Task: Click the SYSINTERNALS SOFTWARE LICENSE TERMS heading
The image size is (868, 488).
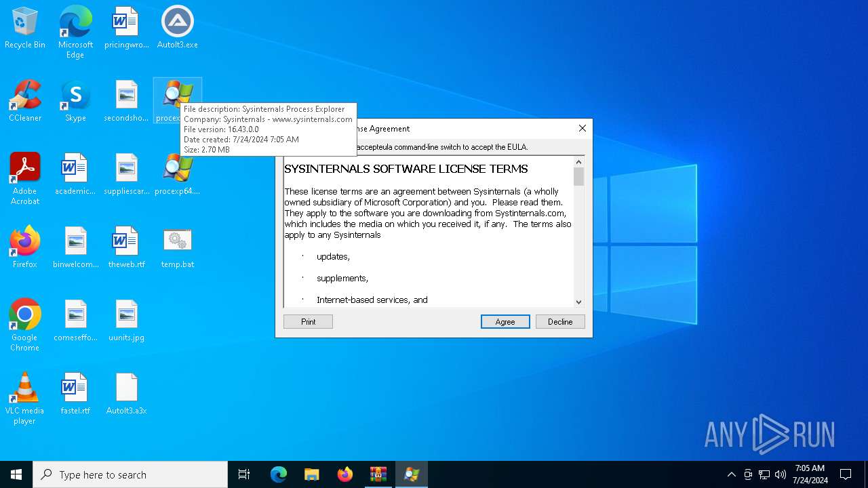Action: [406, 169]
